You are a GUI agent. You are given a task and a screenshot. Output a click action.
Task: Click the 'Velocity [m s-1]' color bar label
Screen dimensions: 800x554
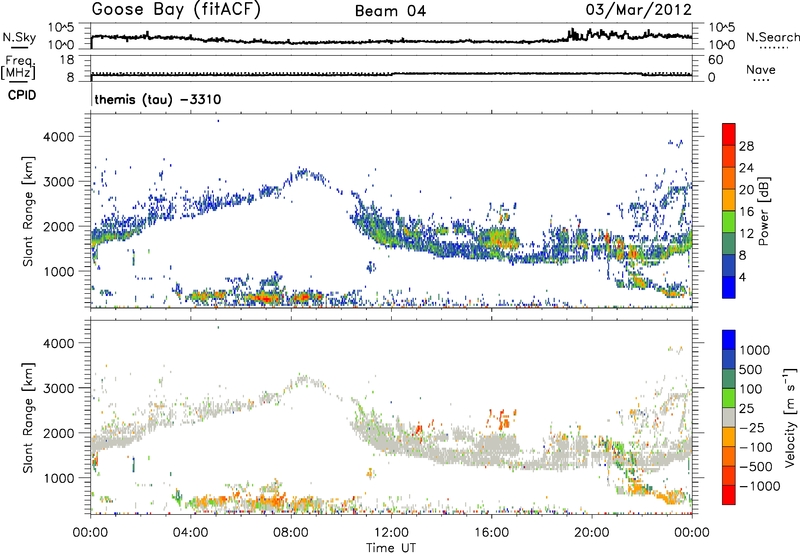791,417
